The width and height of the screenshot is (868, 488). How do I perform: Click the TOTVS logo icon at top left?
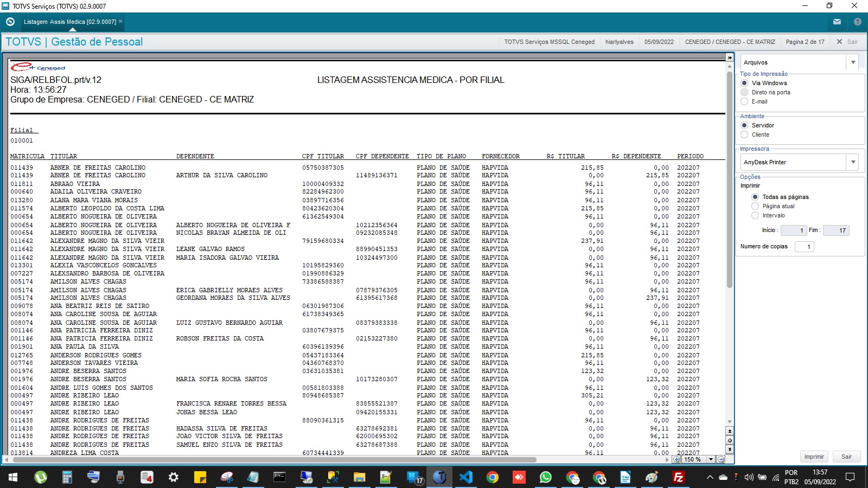coord(10,22)
